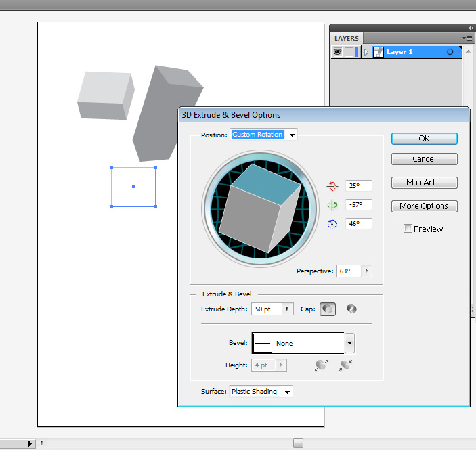Select the bevel extent out icon

coord(322,365)
